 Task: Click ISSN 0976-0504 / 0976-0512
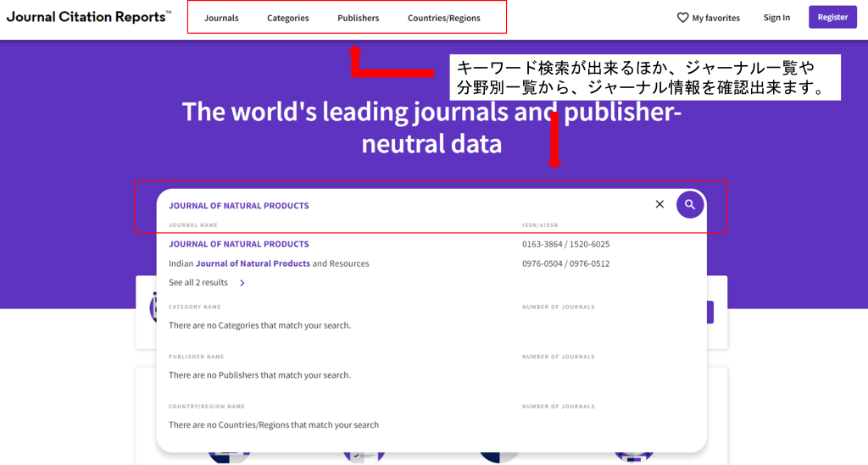pyautogui.click(x=565, y=263)
